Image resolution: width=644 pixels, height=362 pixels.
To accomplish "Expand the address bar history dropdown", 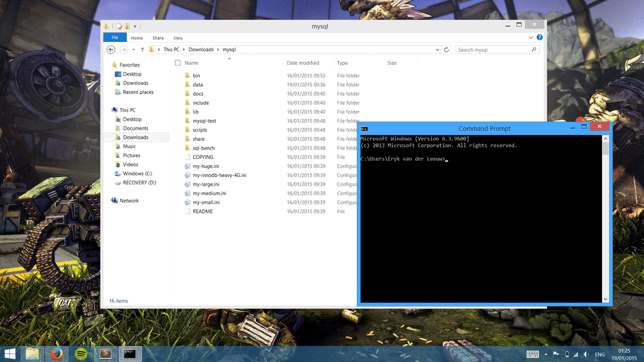I will [437, 50].
